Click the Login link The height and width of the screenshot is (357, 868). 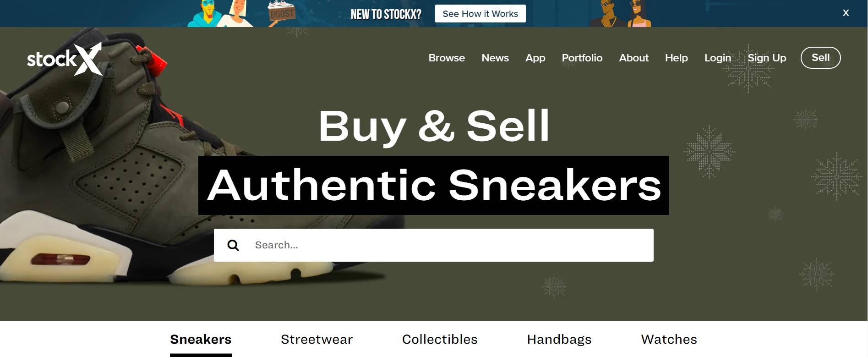click(718, 58)
